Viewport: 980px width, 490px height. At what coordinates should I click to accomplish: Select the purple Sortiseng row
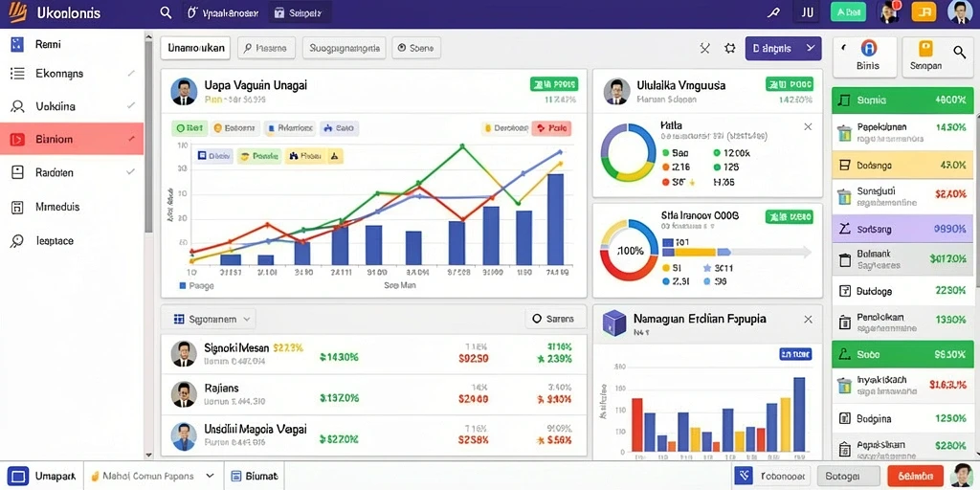click(x=902, y=229)
